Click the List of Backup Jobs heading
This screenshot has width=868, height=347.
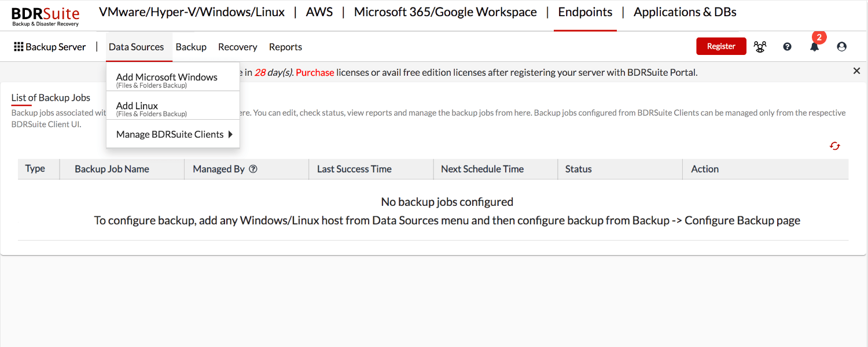click(x=51, y=98)
